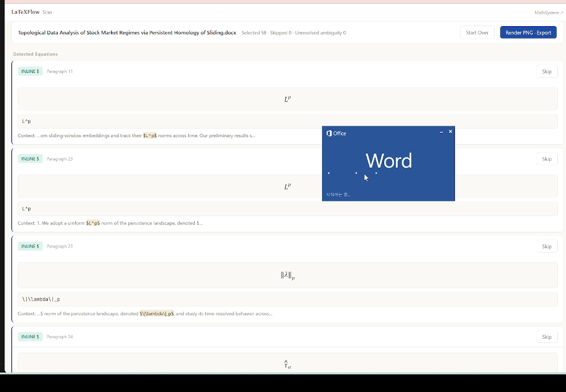
Task: Click the highlighted $\|\lambda\|_p$ context text
Action: [157, 314]
